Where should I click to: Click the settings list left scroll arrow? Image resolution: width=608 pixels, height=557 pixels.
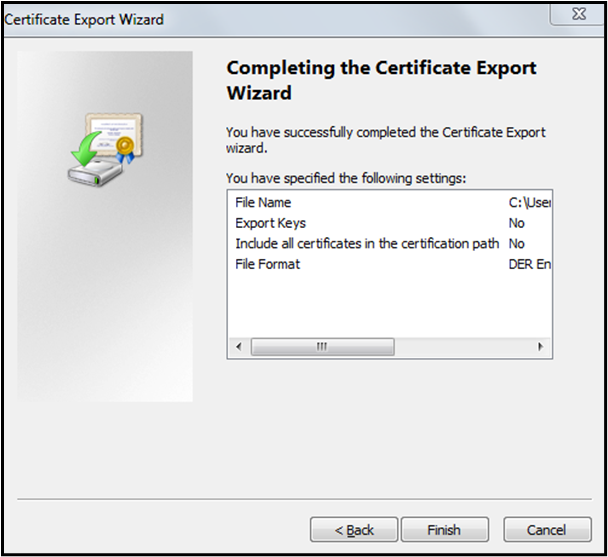click(238, 347)
